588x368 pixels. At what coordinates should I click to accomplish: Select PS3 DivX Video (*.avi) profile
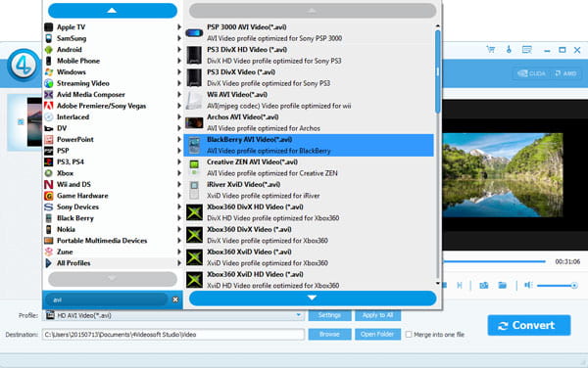tap(309, 77)
